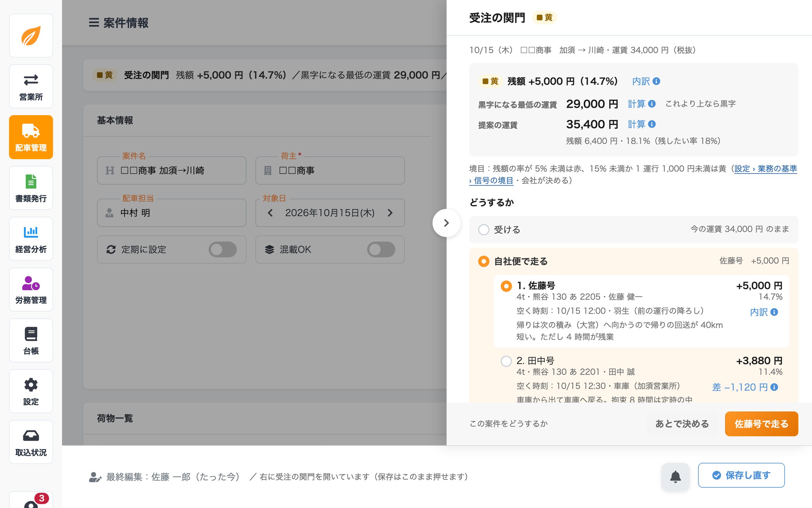Click the building icon in 荷主 field

coord(268,170)
